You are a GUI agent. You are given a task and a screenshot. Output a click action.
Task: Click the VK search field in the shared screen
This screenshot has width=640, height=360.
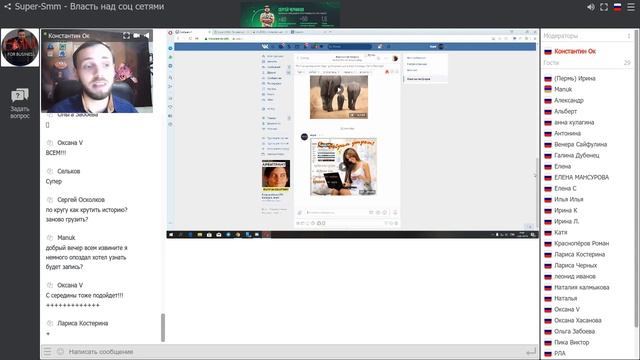pos(349,47)
